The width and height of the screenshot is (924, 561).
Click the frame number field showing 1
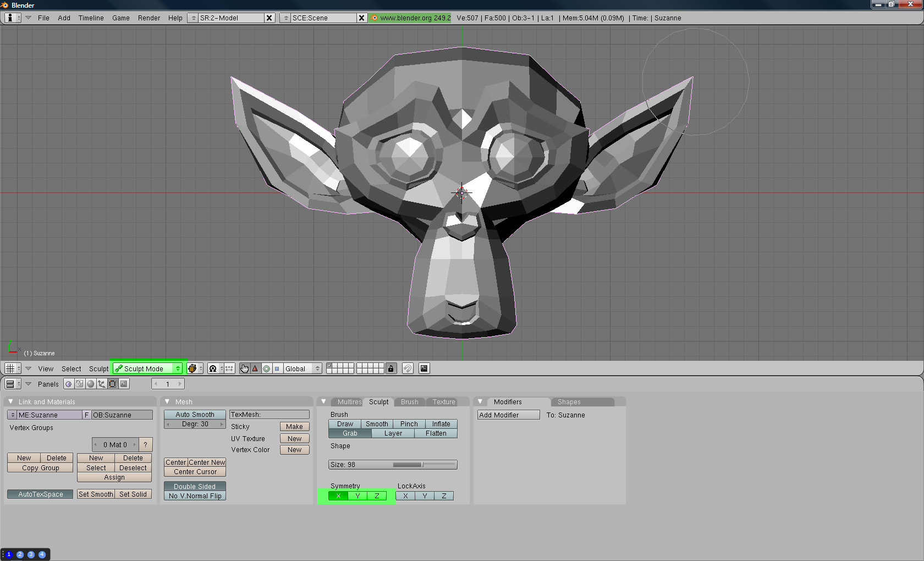coord(168,384)
